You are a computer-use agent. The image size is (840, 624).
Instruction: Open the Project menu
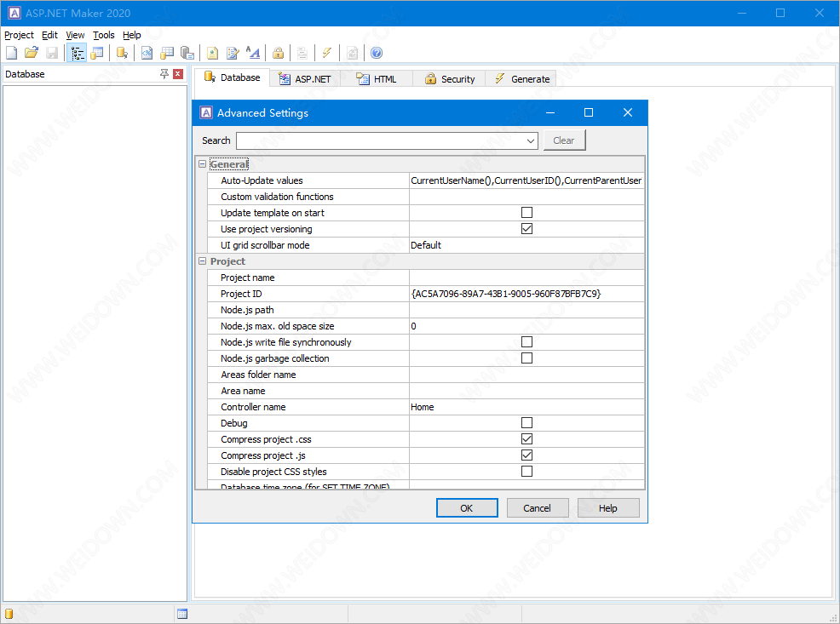tap(19, 35)
